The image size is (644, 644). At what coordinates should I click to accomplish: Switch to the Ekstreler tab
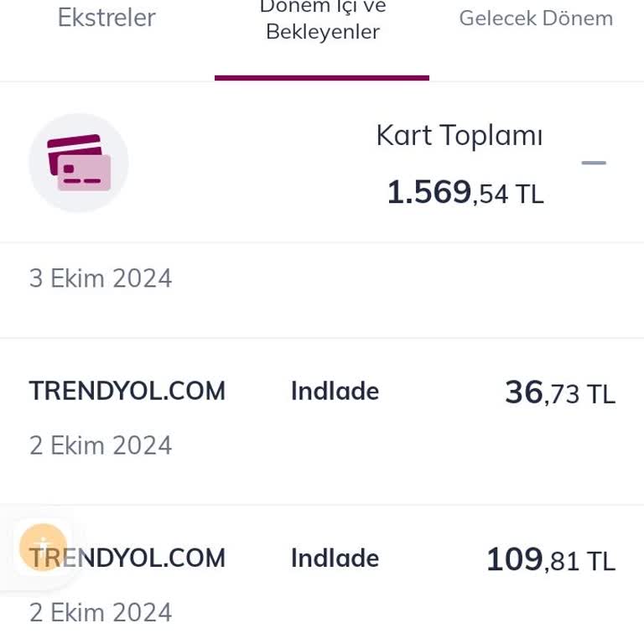point(106,18)
